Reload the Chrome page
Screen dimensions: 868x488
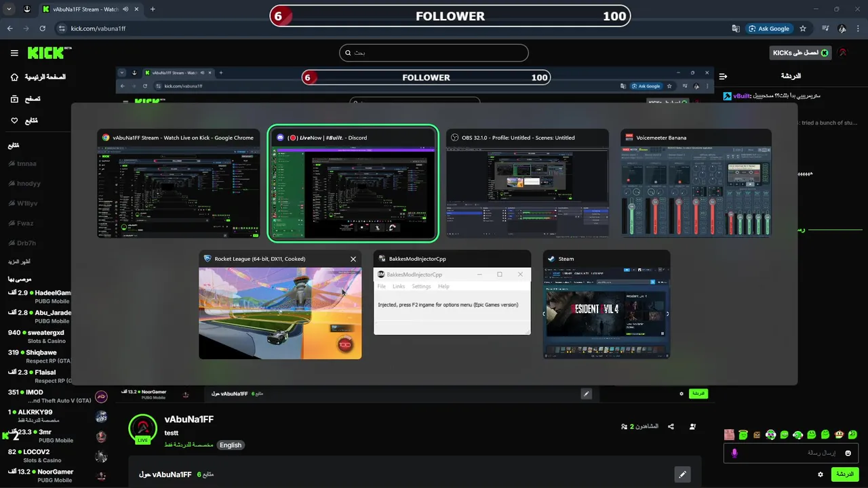43,28
